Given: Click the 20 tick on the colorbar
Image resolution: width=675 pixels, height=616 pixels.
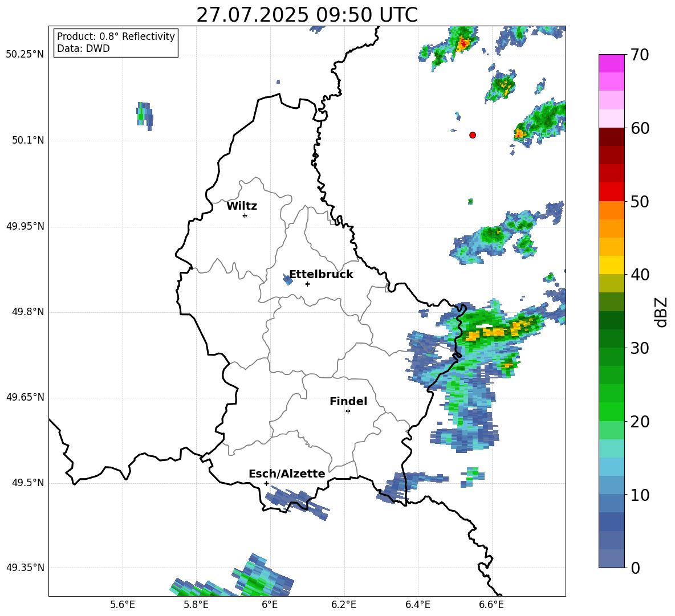Looking at the screenshot, I should [640, 421].
